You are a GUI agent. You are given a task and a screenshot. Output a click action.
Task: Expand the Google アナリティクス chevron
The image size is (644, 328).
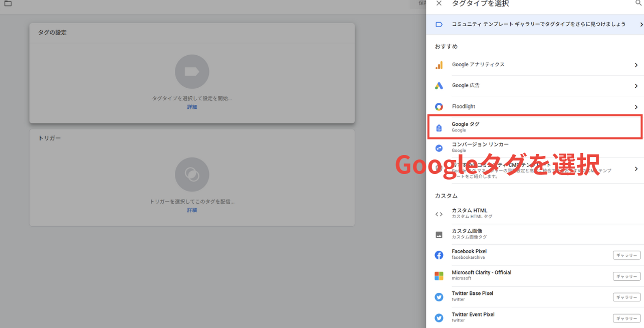pyautogui.click(x=636, y=65)
